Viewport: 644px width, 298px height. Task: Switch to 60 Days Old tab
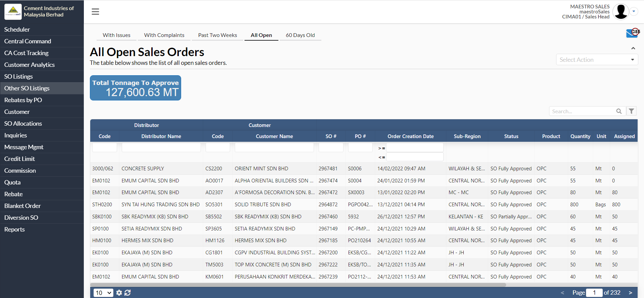[300, 35]
